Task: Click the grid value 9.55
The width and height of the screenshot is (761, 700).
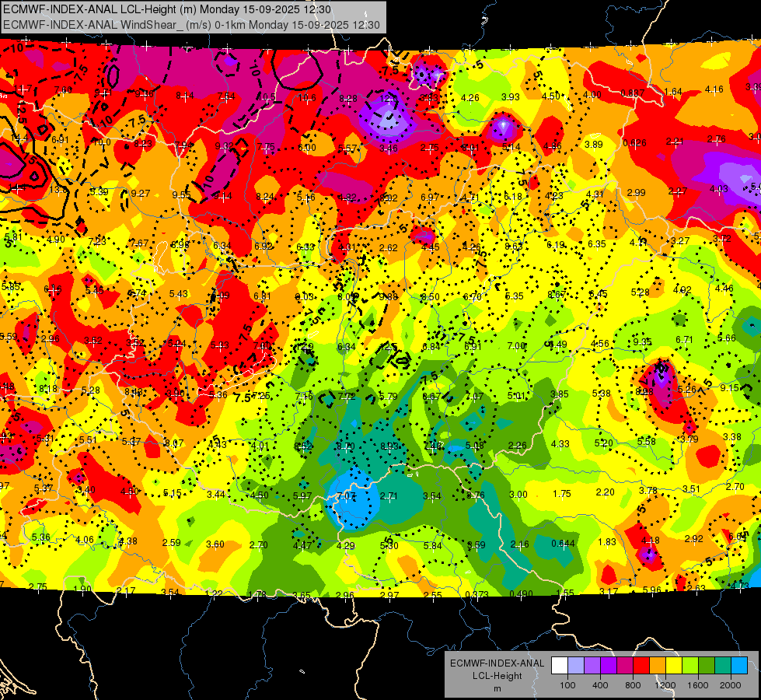Action: click(181, 194)
